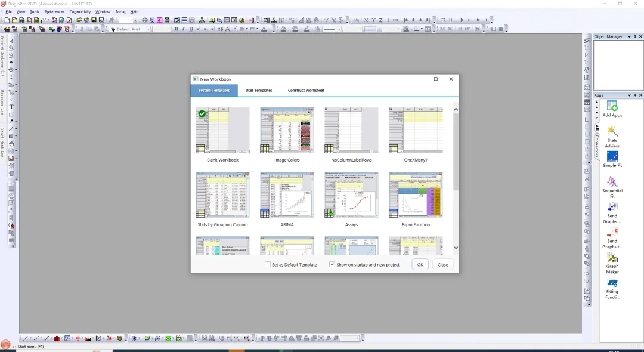Click the Zoom In tool in left toolbar
Viewport: 644px width, 352px height.
(11, 48)
